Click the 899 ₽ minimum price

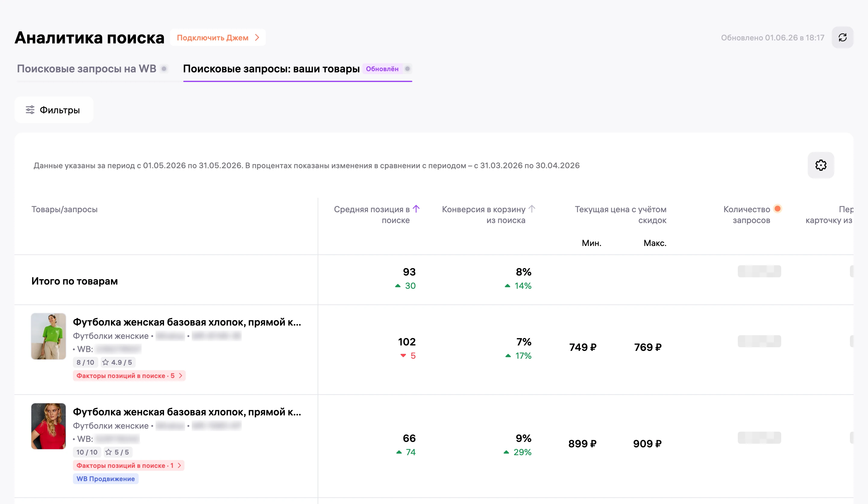tap(583, 444)
